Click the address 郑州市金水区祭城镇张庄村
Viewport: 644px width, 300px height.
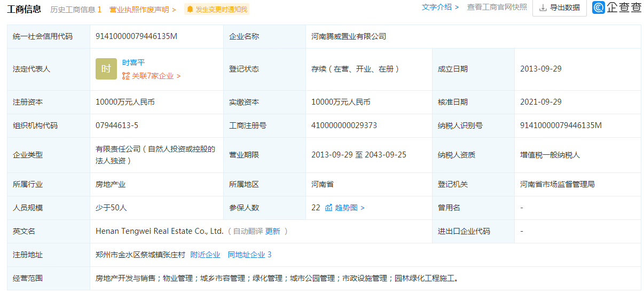click(140, 255)
